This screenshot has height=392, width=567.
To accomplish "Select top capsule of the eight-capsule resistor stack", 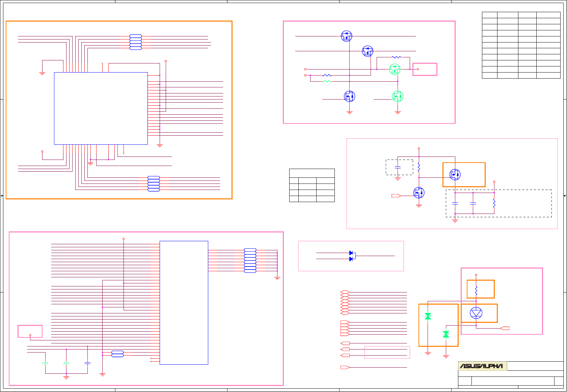I will pos(250,250).
